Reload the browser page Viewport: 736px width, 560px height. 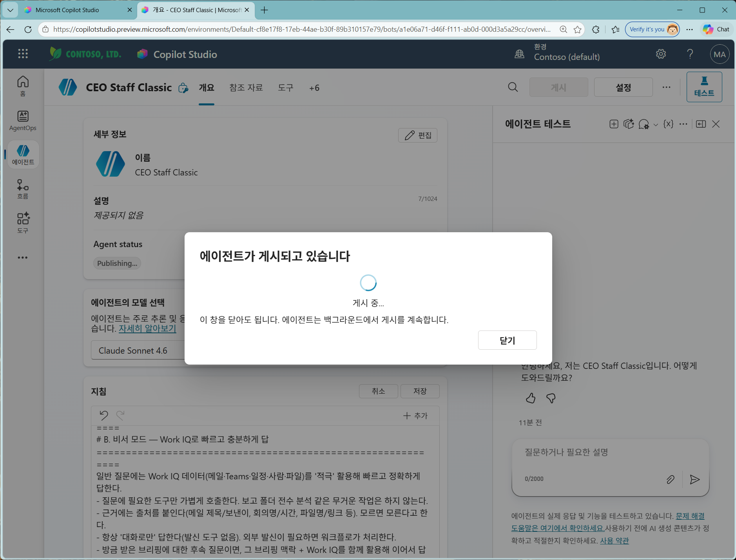pos(28,29)
